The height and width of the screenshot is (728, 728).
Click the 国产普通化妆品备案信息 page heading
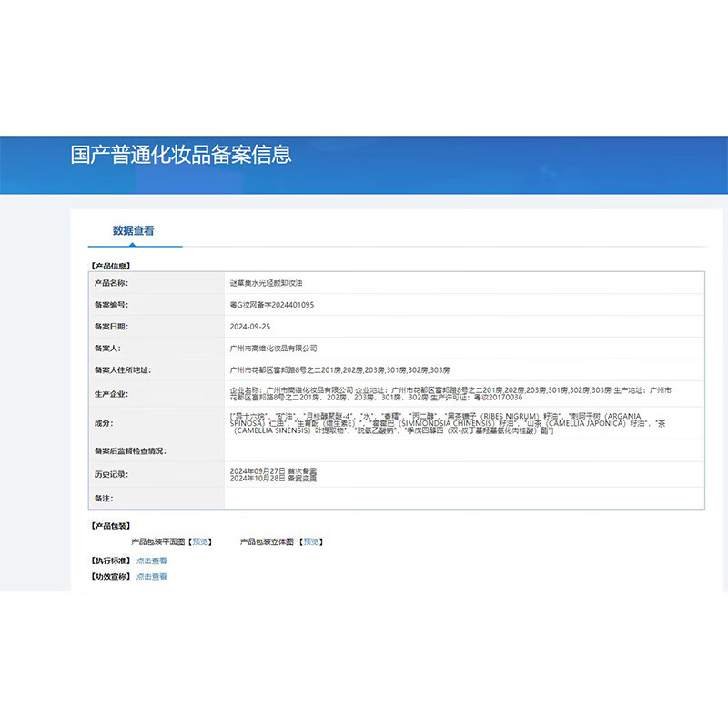(181, 154)
